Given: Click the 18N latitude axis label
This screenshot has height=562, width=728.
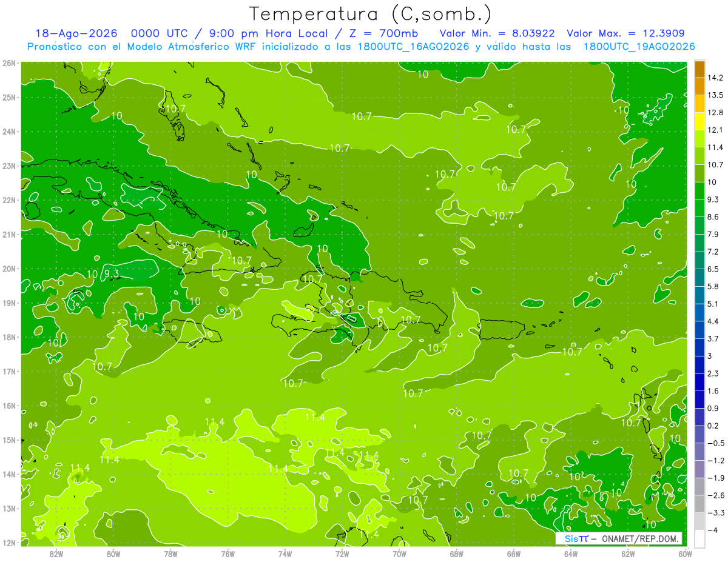Looking at the screenshot, I should click(x=10, y=337).
